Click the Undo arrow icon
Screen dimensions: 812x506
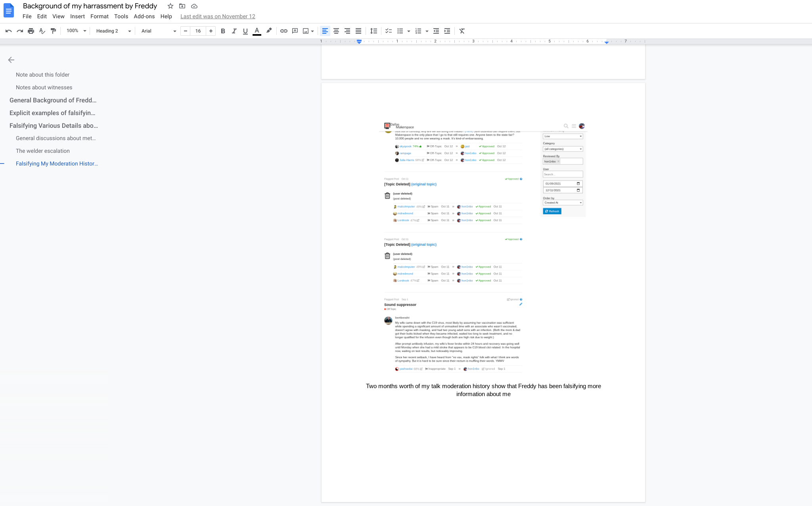point(8,31)
